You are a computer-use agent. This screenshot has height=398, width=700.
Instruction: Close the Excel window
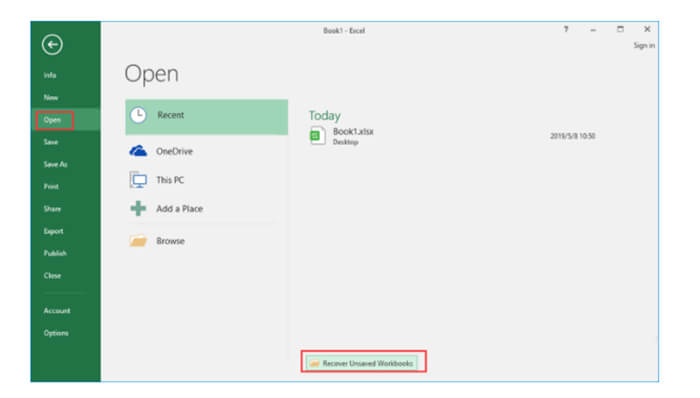click(x=647, y=29)
